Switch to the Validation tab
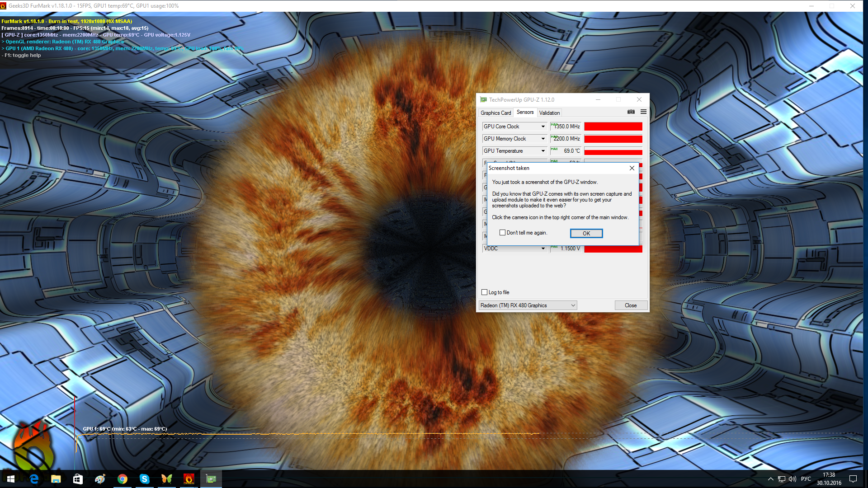 549,113
